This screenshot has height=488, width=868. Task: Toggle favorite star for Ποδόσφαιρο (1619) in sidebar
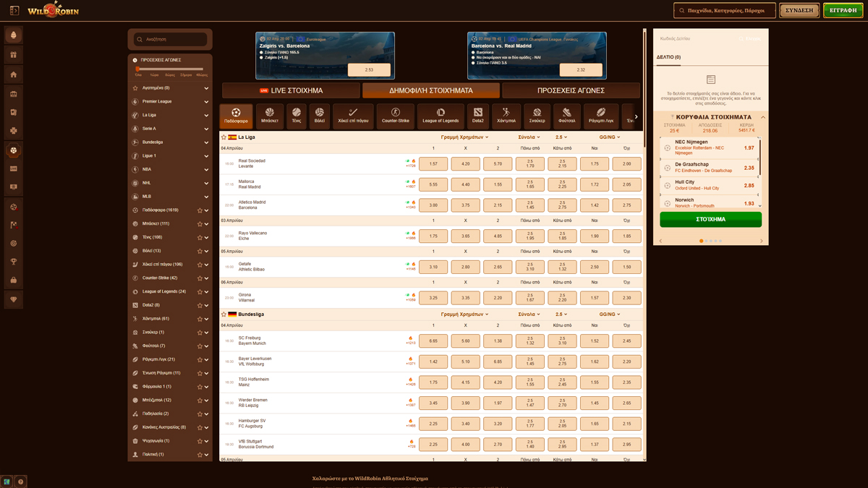(x=200, y=210)
